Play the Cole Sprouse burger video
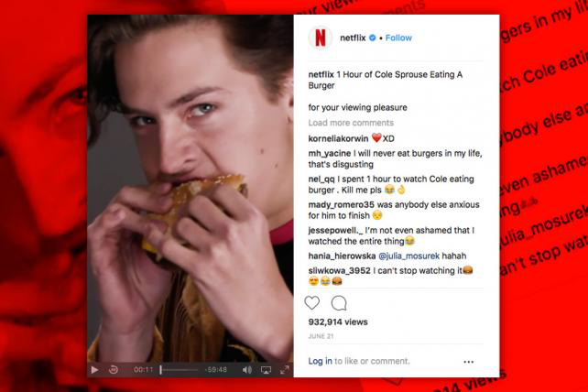Image resolution: width=588 pixels, height=392 pixels. 94,370
